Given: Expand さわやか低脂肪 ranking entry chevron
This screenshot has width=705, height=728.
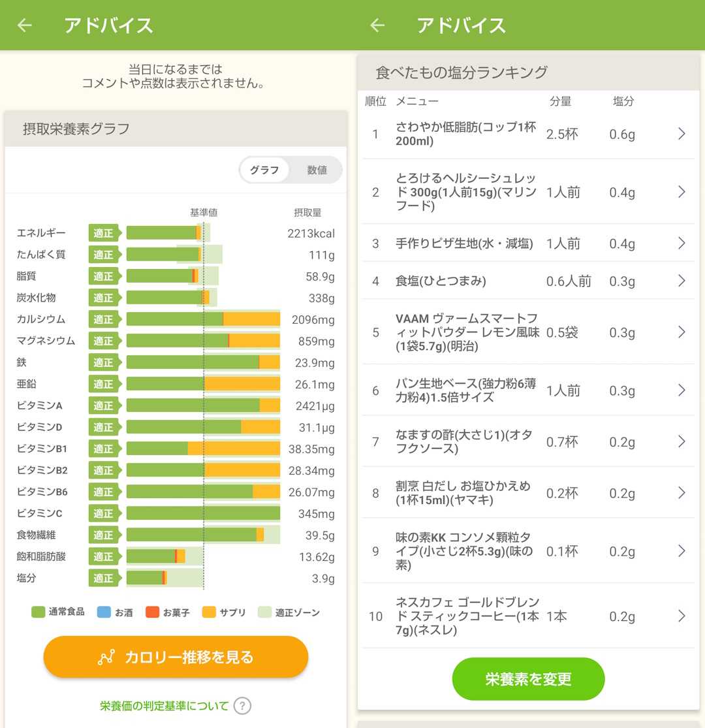Looking at the screenshot, I should [681, 134].
